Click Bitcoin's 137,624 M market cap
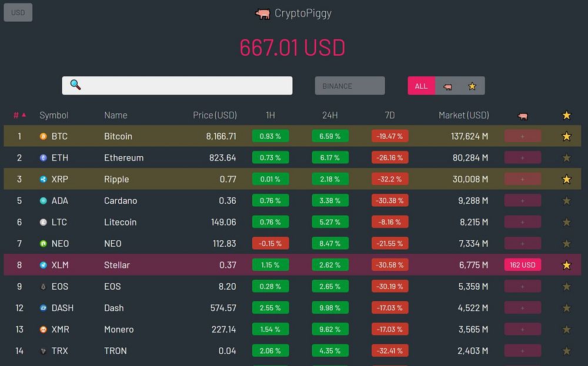588x366 pixels. pyautogui.click(x=469, y=136)
